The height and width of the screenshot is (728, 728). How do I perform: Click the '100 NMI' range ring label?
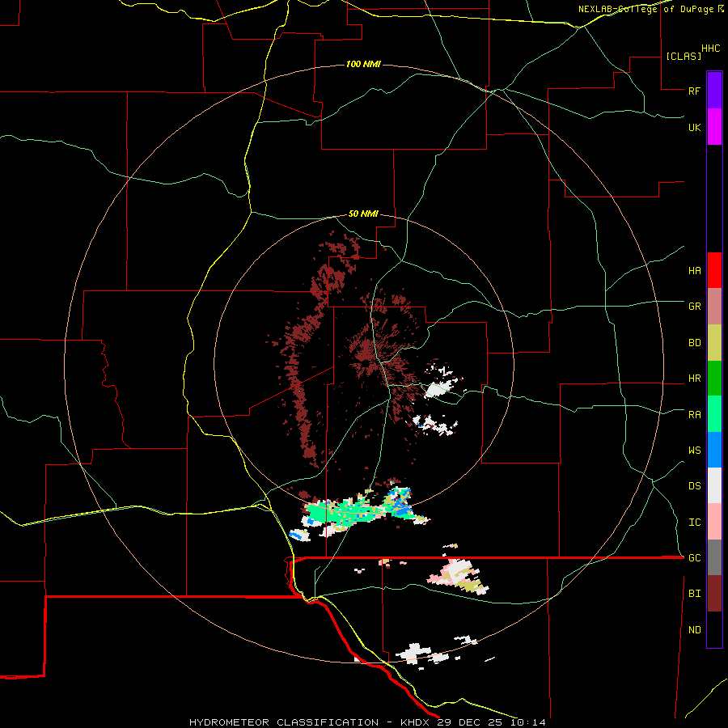click(x=363, y=64)
